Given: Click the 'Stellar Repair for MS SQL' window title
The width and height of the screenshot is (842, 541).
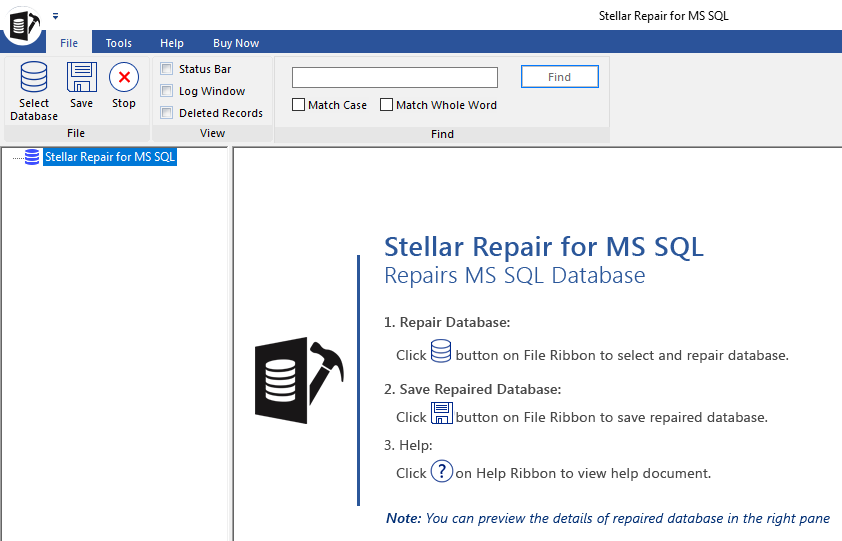Looking at the screenshot, I should (x=664, y=16).
